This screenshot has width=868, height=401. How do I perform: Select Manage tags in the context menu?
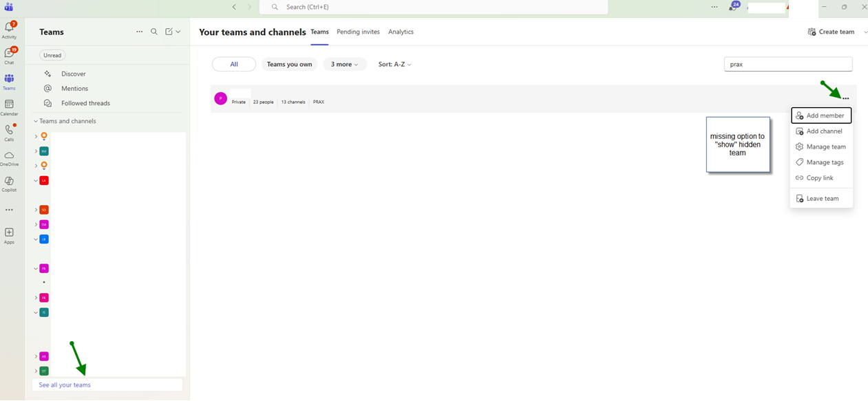[x=821, y=162]
